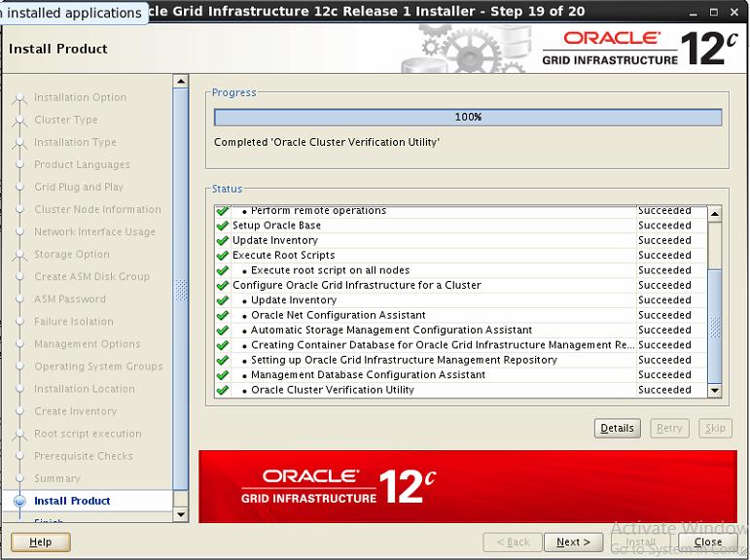Click step marker icon next to Storage Option
The width and height of the screenshot is (750, 560).
19,255
